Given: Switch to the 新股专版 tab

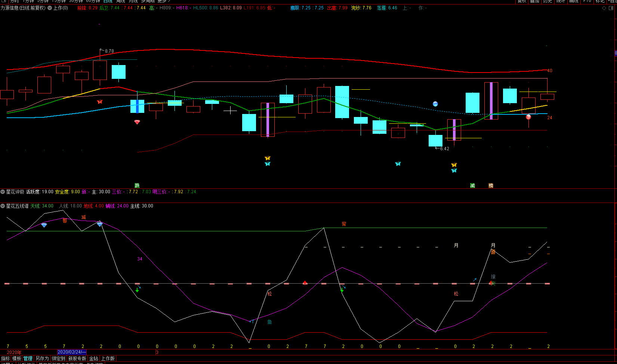Looking at the screenshot, I should pyautogui.click(x=77, y=358).
